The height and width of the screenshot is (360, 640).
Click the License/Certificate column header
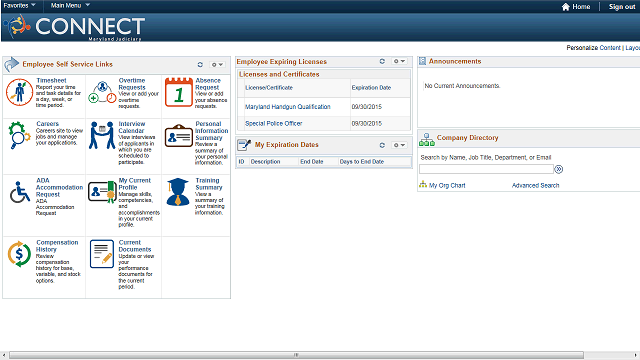[269, 88]
